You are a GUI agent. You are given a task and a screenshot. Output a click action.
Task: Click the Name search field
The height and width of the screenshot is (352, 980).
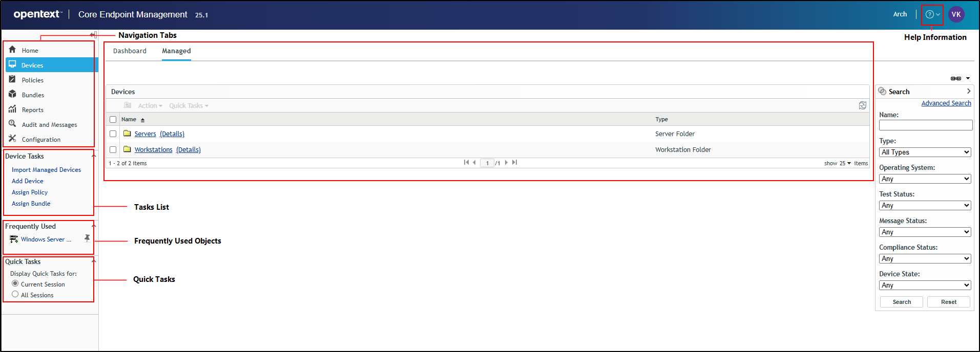pos(926,125)
